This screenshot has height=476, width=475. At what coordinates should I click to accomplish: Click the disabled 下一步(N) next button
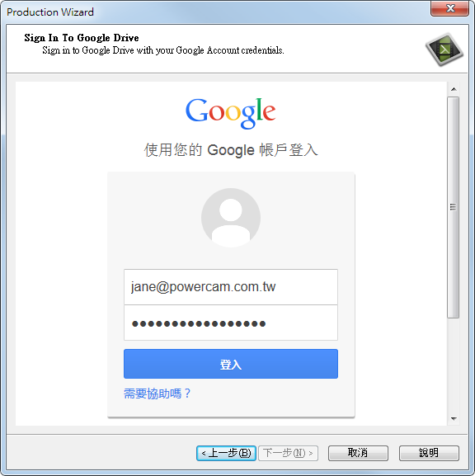[288, 453]
